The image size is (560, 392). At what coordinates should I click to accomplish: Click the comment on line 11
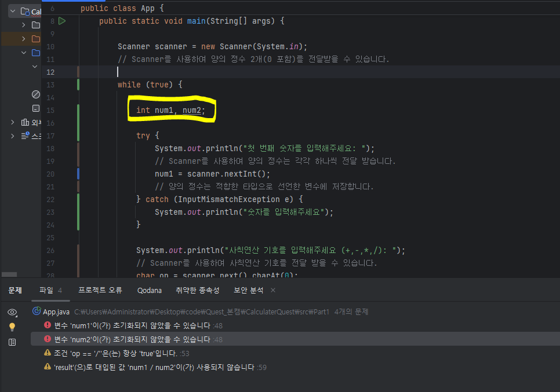253,59
